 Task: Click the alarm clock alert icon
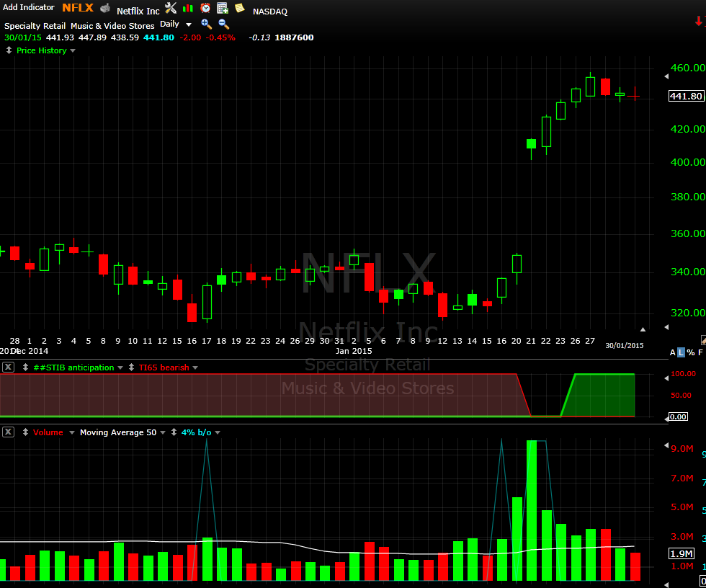[205, 8]
